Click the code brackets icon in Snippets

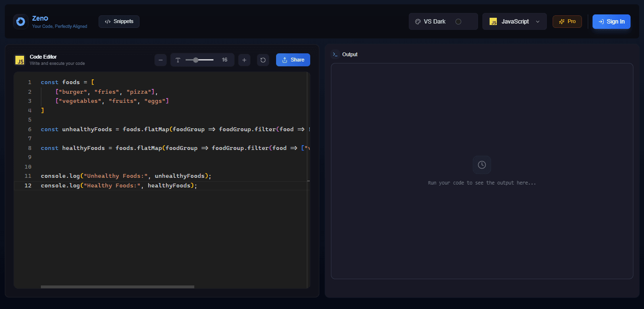(x=108, y=22)
